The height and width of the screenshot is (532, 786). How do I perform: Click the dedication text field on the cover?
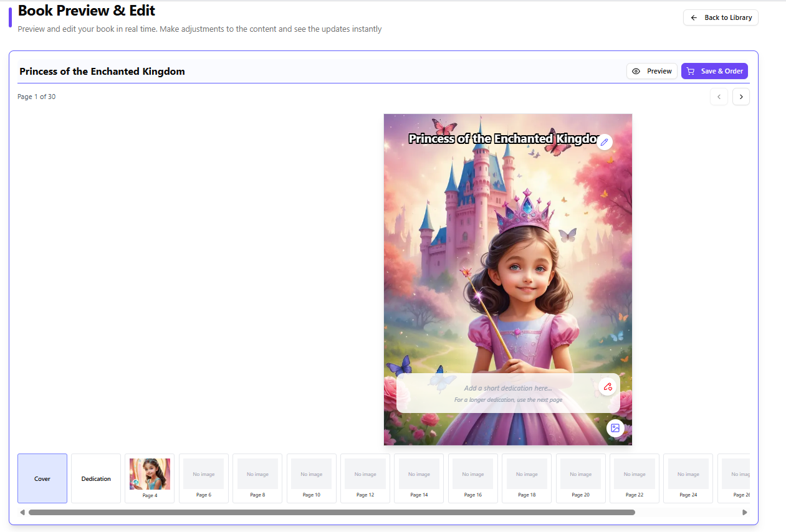pyautogui.click(x=508, y=392)
